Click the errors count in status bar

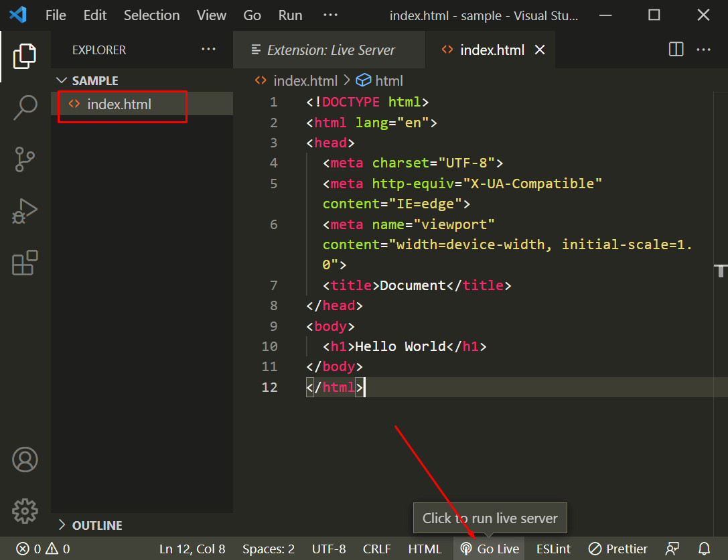tap(29, 549)
